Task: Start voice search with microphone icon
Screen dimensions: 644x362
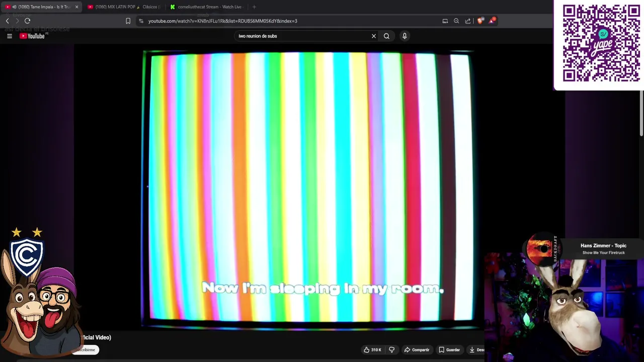Action: pyautogui.click(x=405, y=36)
